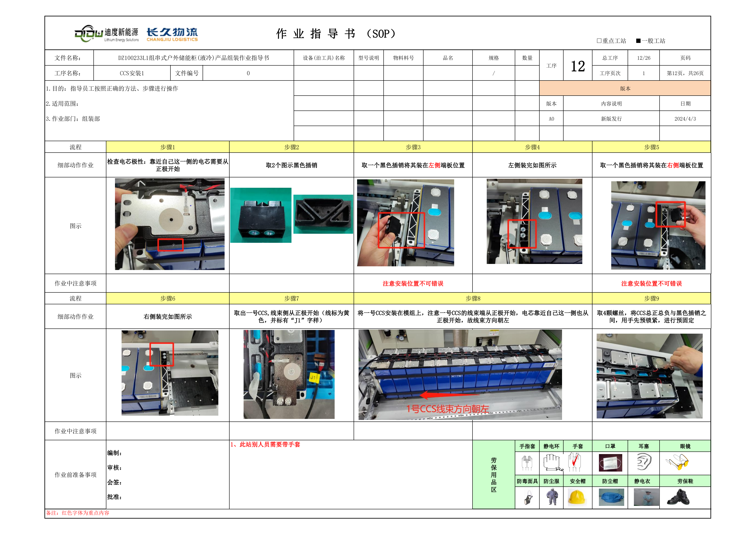Click the red glove requirement note

tap(265, 444)
